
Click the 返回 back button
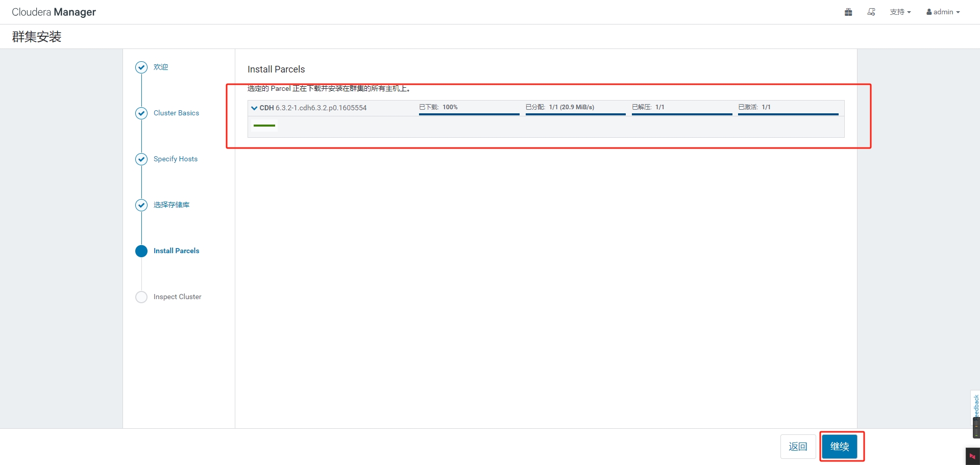pos(798,447)
